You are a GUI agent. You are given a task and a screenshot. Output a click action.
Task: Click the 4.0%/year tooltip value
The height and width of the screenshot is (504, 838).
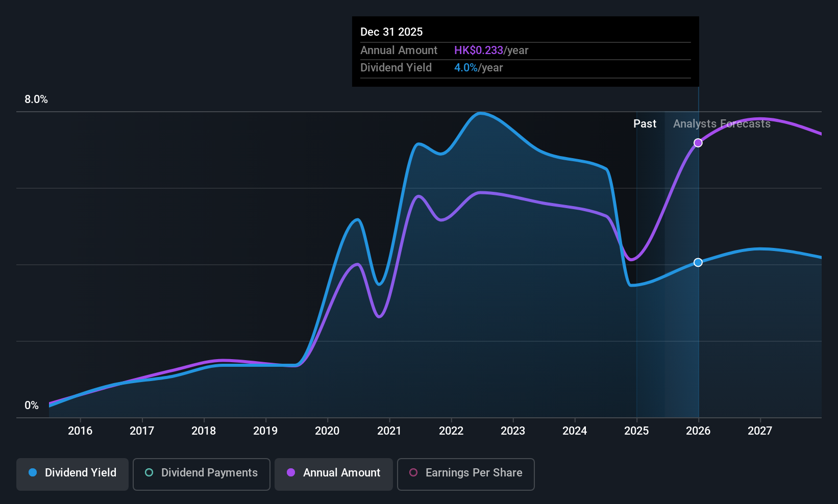tap(478, 67)
